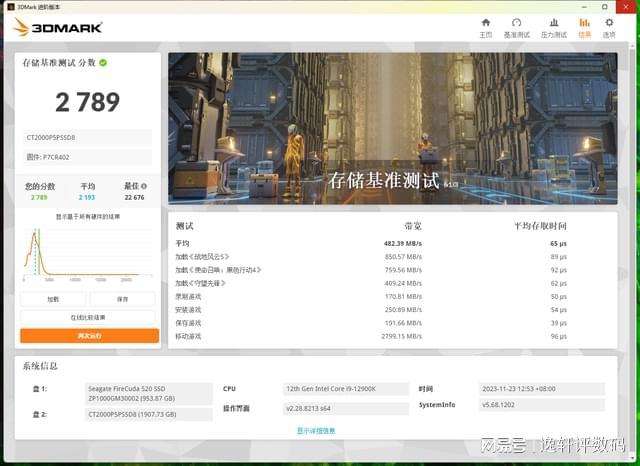
Task: Click the 移动游戏 row label
Action: point(188,336)
